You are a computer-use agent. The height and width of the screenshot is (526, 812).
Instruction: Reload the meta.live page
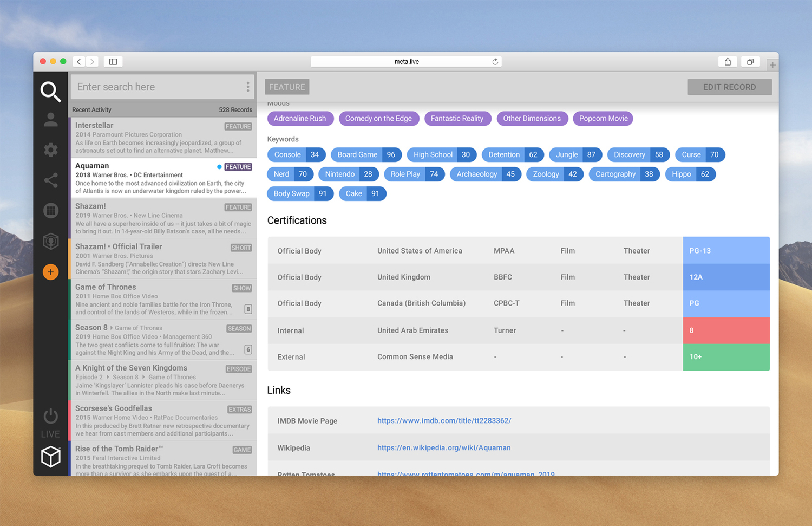pyautogui.click(x=495, y=62)
